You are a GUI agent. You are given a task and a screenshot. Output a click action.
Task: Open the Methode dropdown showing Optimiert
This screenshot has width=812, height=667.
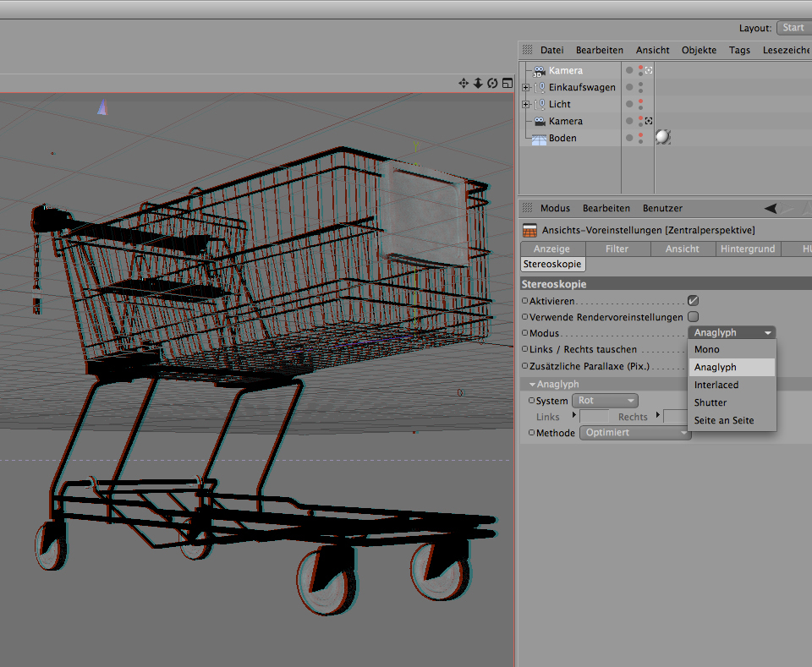coord(635,433)
